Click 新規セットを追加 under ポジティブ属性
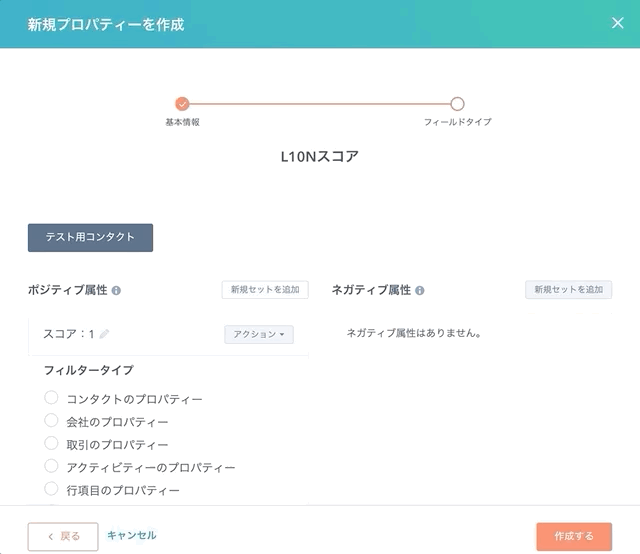This screenshot has width=640, height=554. 265,290
